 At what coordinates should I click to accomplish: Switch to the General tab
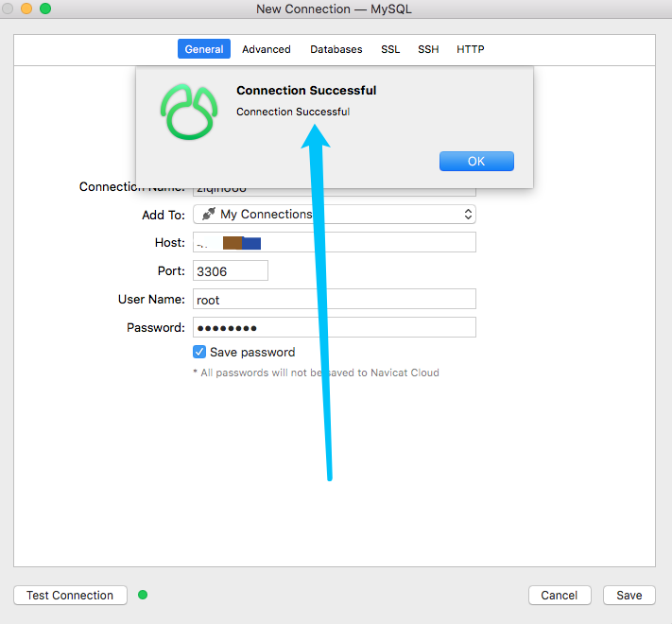[x=204, y=49]
